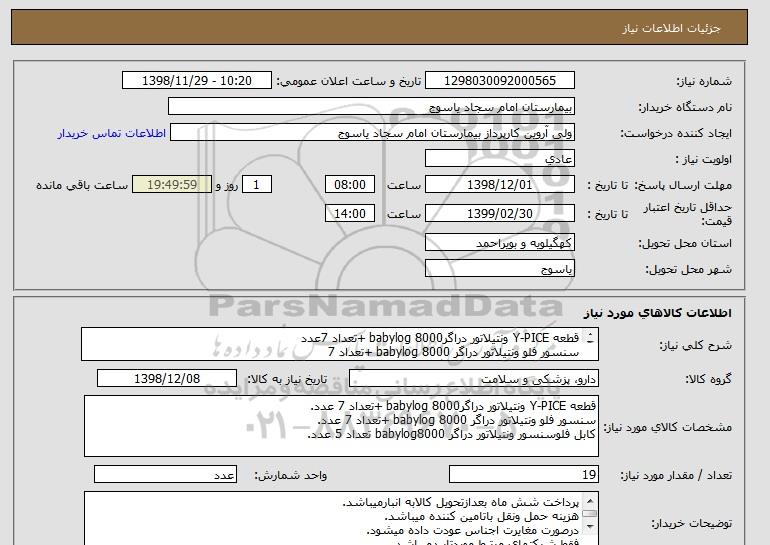
Task: Select the label تعداد / مقدار مورد نیاز
Action: pos(676,475)
